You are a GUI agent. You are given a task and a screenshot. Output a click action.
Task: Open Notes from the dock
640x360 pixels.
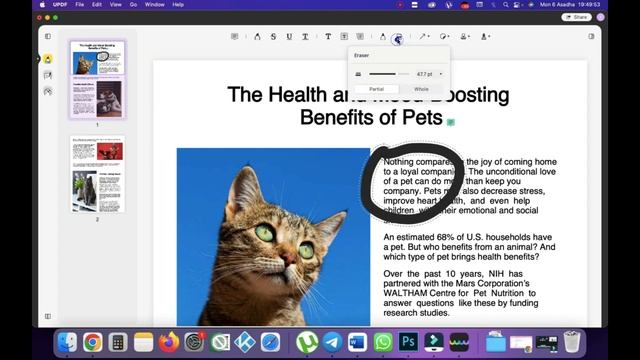click(x=143, y=342)
